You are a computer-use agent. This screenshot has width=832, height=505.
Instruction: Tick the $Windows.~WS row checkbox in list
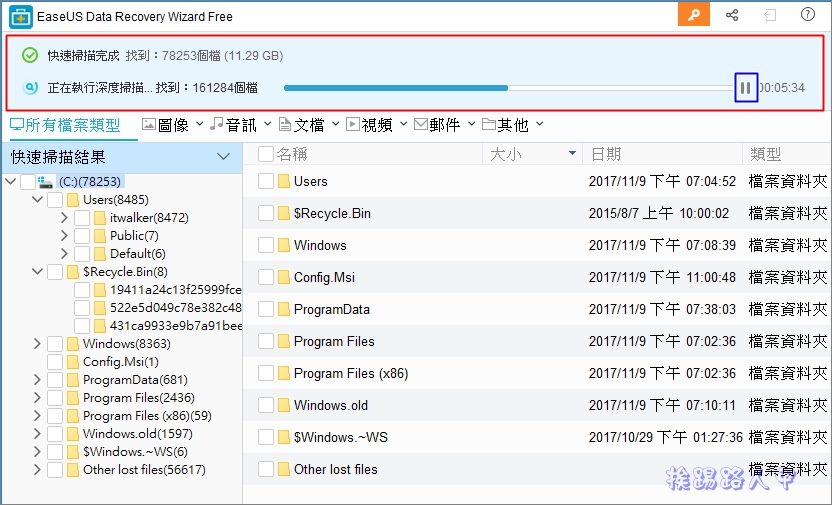point(265,437)
